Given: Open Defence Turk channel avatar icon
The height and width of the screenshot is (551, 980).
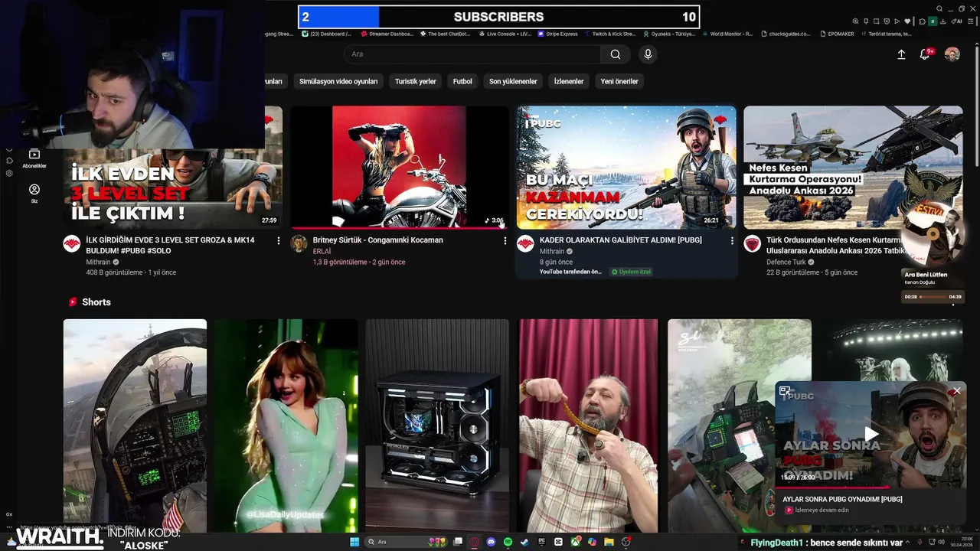Looking at the screenshot, I should 752,243.
